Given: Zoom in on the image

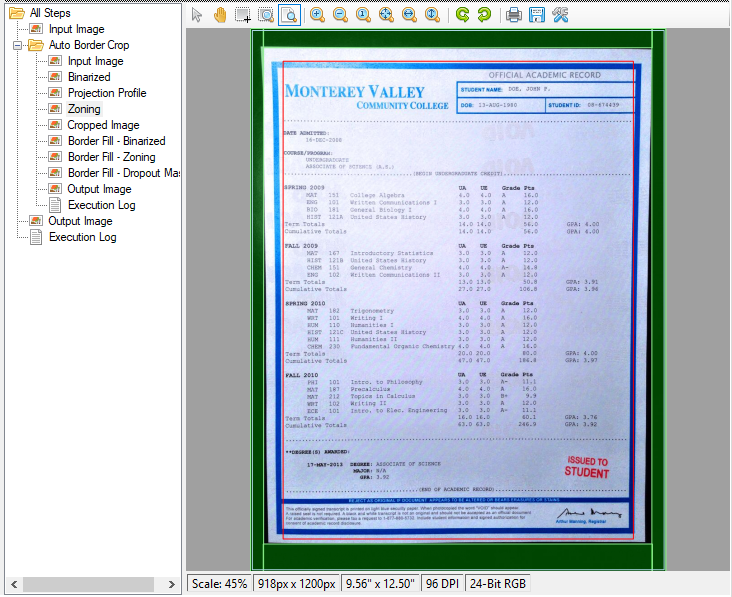Looking at the screenshot, I should [317, 15].
